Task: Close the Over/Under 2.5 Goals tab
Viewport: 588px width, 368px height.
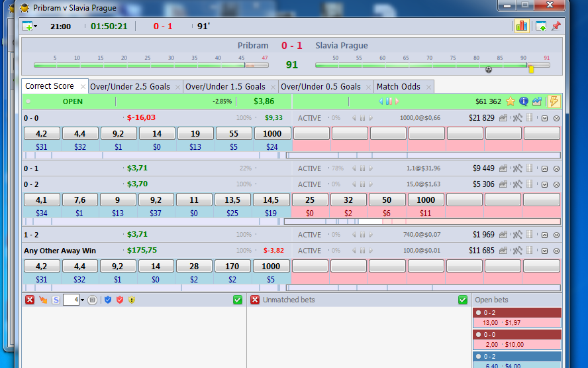Action: 177,87
